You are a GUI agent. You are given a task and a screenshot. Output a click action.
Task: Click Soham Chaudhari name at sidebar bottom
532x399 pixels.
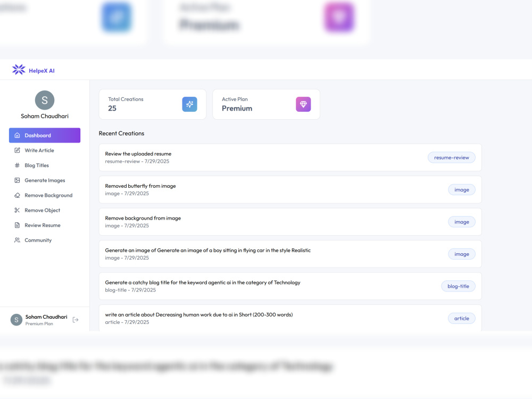[x=46, y=317]
